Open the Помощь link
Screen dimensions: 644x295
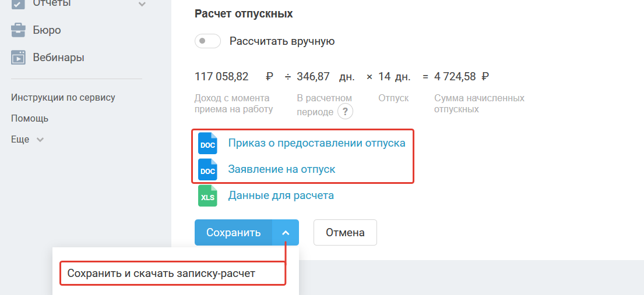(x=30, y=119)
